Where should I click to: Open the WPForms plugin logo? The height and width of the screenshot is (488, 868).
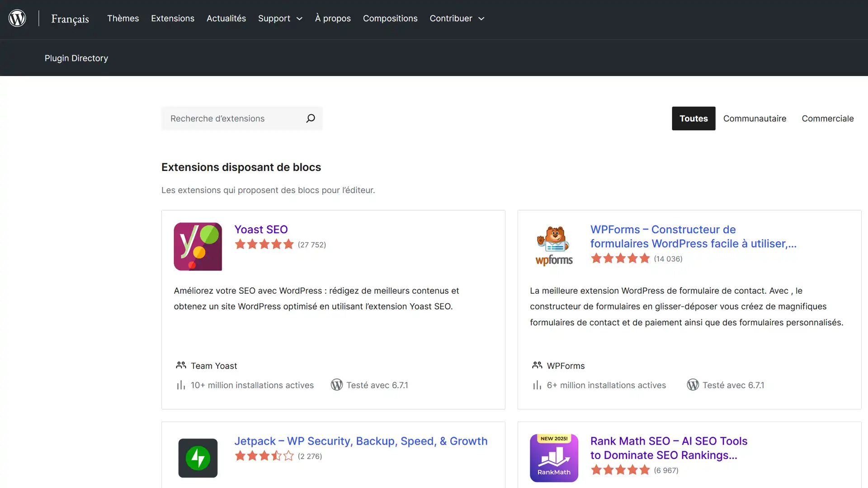coord(554,246)
